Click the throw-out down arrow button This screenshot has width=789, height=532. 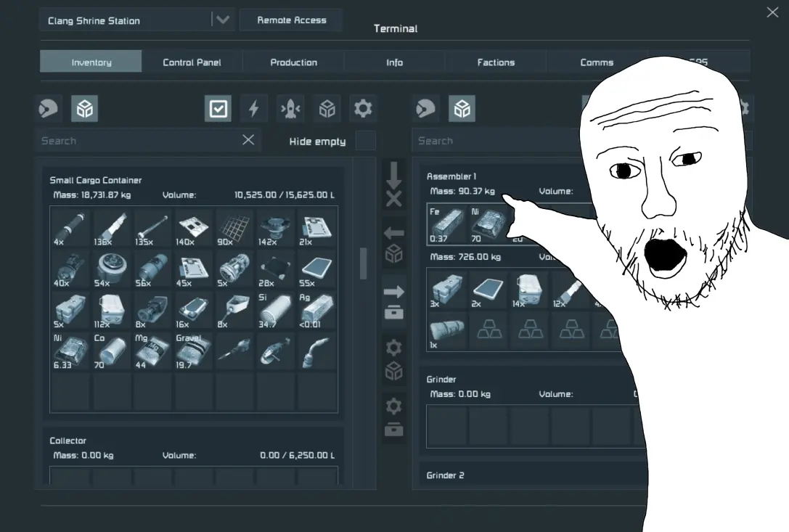point(394,184)
